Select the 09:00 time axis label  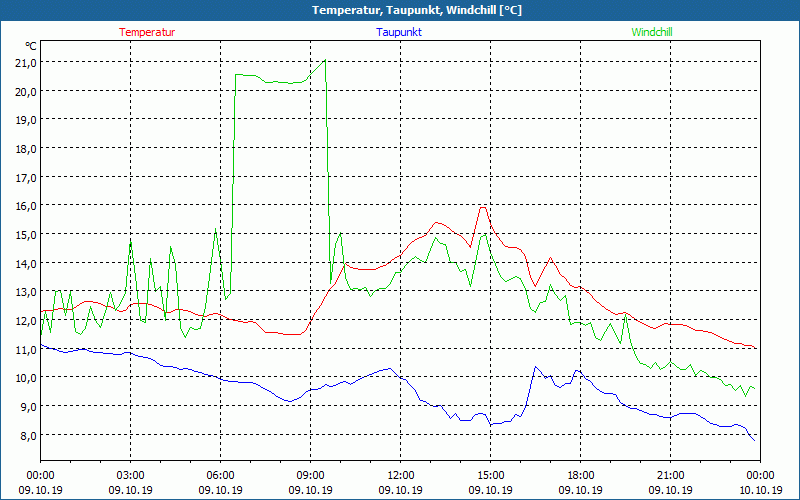310,475
